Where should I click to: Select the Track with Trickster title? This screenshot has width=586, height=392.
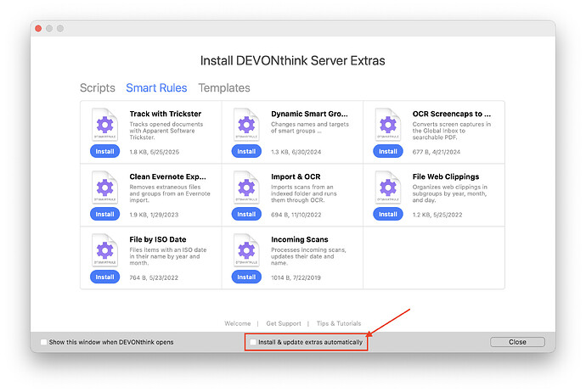click(x=166, y=114)
